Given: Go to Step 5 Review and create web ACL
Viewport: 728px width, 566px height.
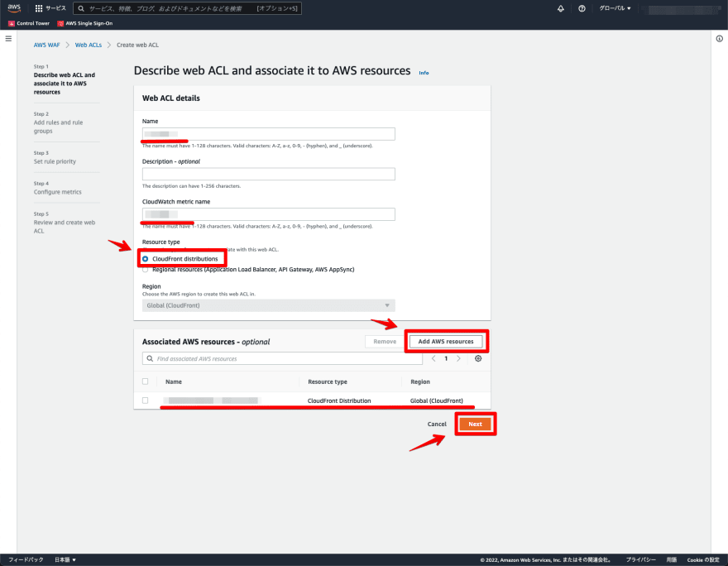Looking at the screenshot, I should pos(64,227).
